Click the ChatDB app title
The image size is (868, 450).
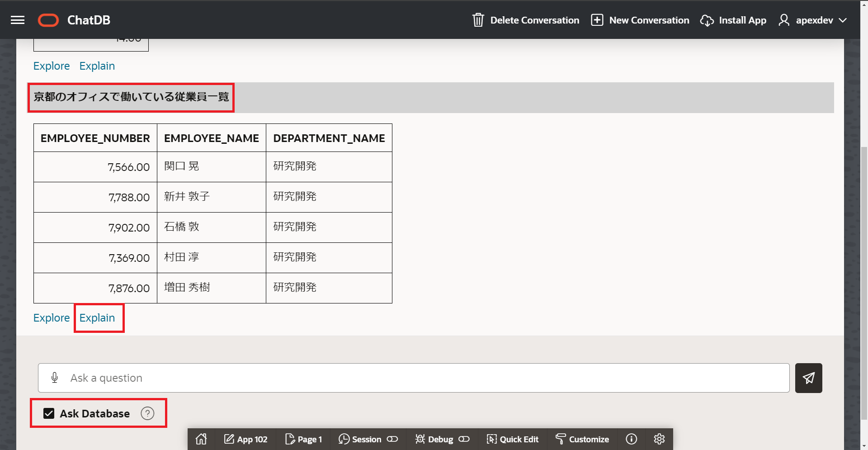(x=89, y=20)
